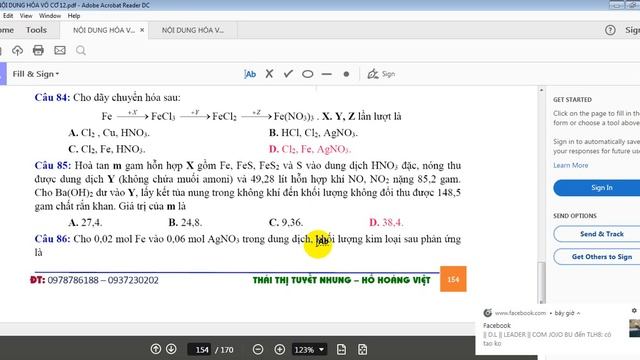
Task: Open the search magnifier tool
Action: [81, 50]
